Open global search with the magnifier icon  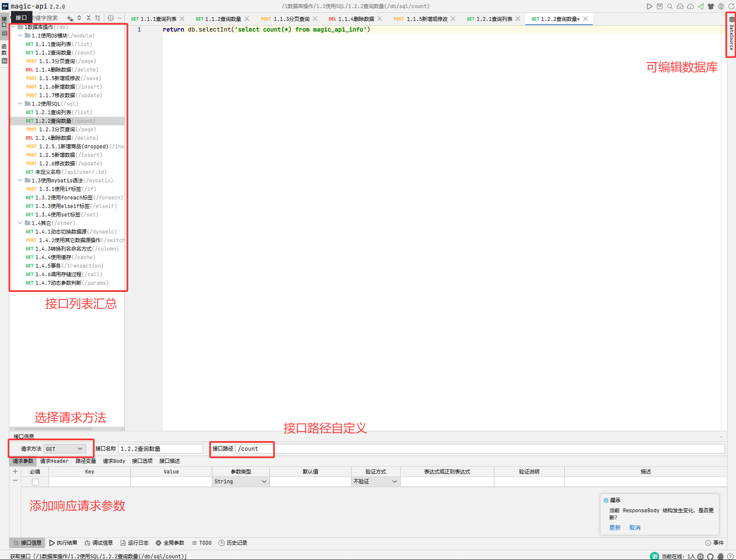[670, 6]
